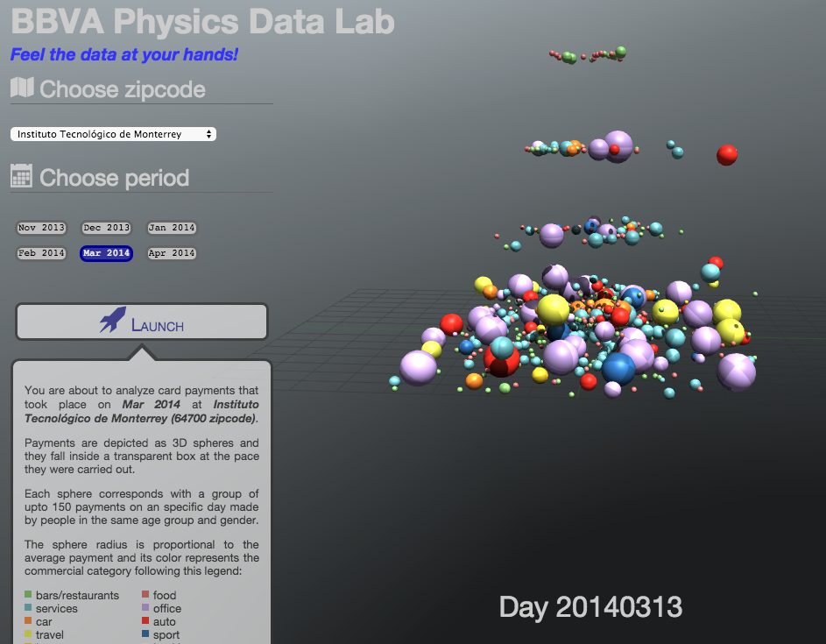Click the isolated red sphere in the second layer
Image resolution: width=826 pixels, height=644 pixels.
(x=726, y=155)
